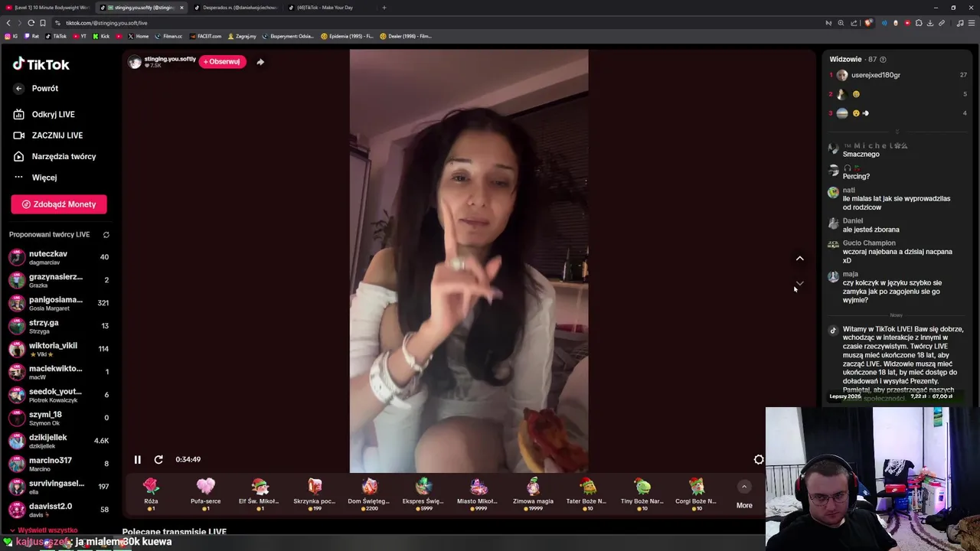Screen dimensions: 980x551
Task: Click browser back arrow
Action: pos(8,23)
